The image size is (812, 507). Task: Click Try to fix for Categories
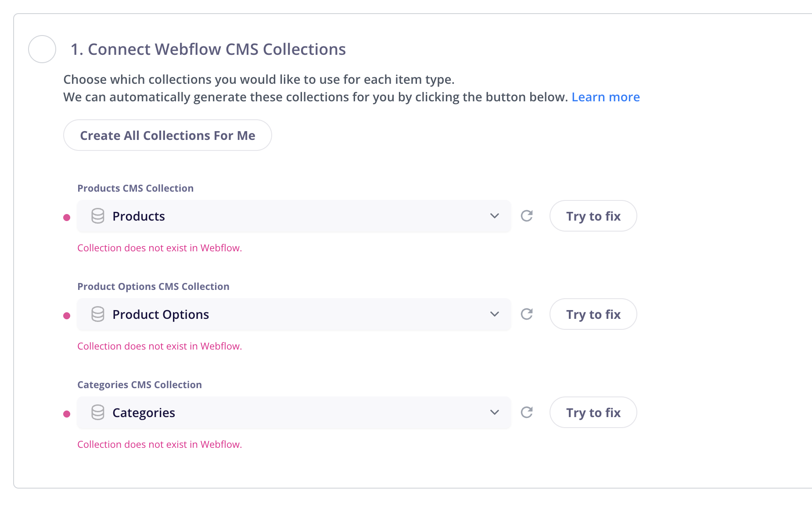[593, 412]
